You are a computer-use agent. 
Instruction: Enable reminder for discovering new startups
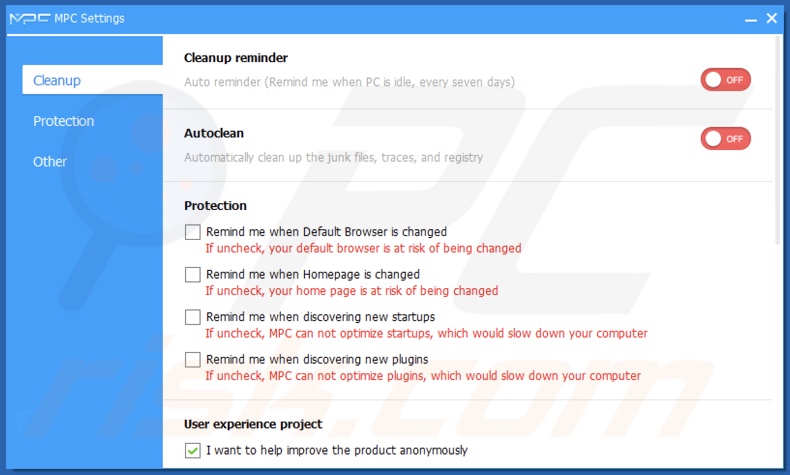point(192,317)
